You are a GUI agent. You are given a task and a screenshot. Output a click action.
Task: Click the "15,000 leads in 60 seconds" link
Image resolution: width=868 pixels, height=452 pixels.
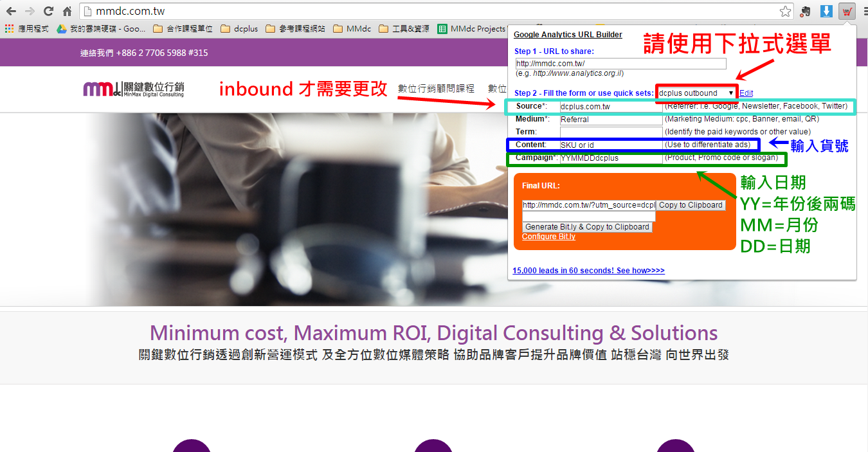588,270
